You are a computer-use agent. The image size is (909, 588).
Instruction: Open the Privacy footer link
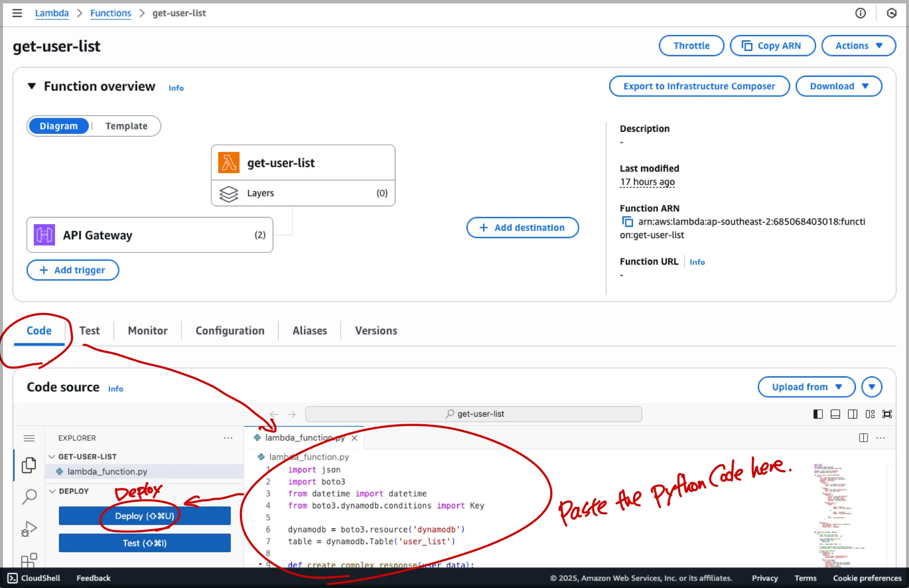pyautogui.click(x=765, y=578)
